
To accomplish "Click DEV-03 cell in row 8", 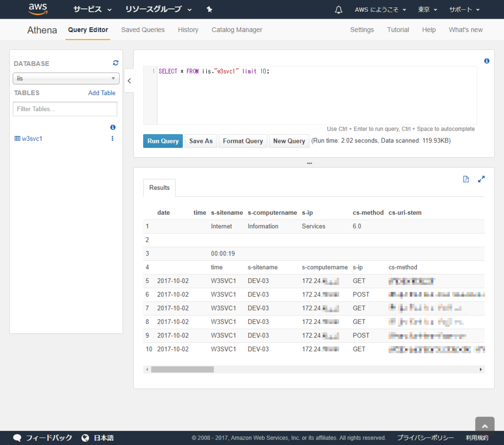I will coord(258,321).
